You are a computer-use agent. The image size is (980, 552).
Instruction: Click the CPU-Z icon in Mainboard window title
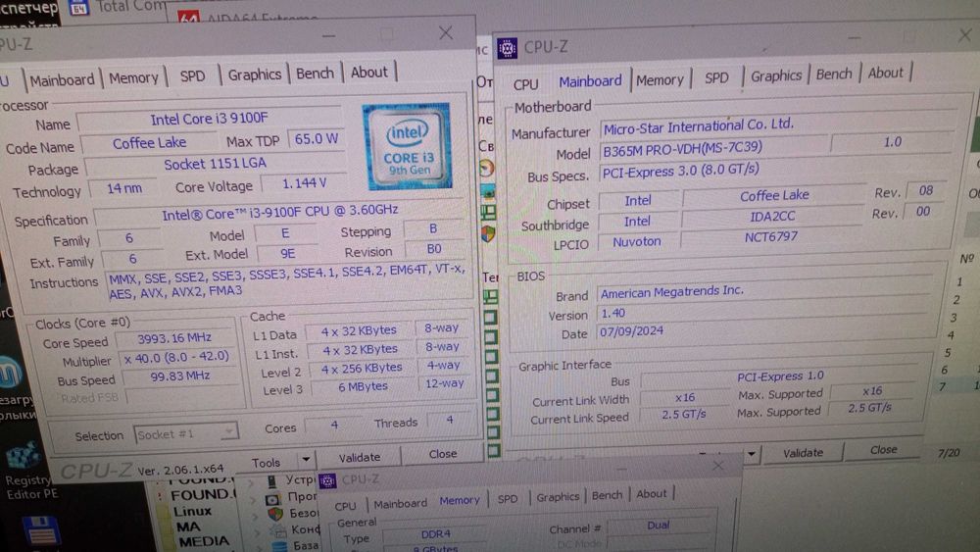(507, 48)
